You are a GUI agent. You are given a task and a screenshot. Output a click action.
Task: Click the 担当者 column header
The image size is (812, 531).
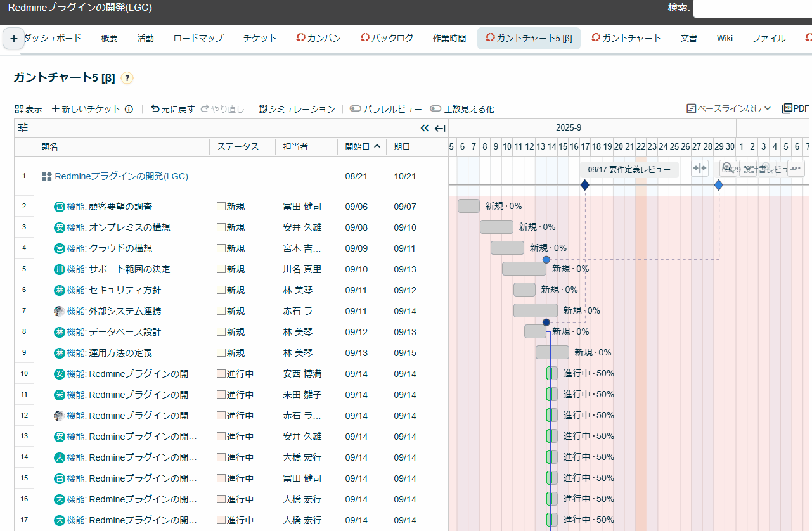(307, 146)
